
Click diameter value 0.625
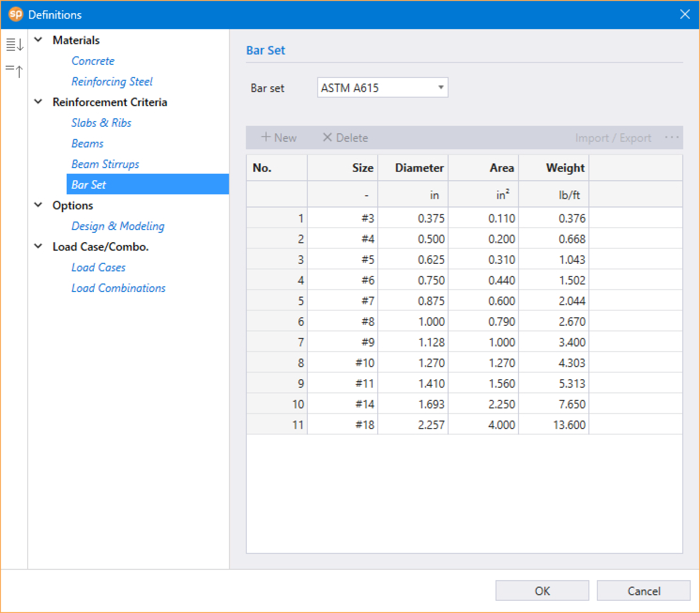[x=413, y=259]
